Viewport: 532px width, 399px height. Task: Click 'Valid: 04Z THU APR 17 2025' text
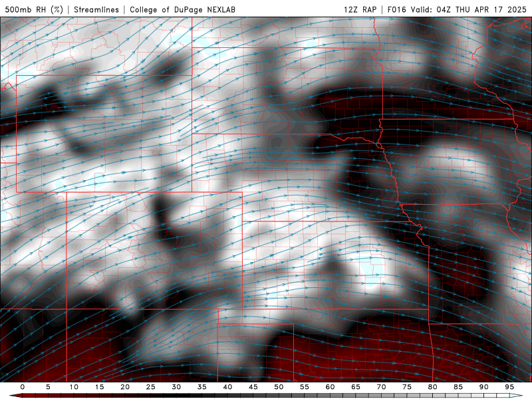coord(469,9)
